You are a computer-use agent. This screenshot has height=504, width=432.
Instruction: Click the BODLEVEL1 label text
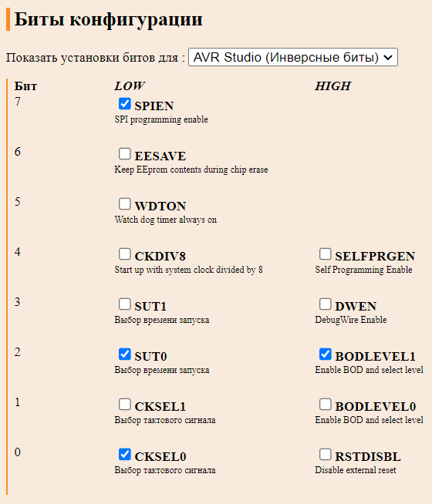point(375,357)
